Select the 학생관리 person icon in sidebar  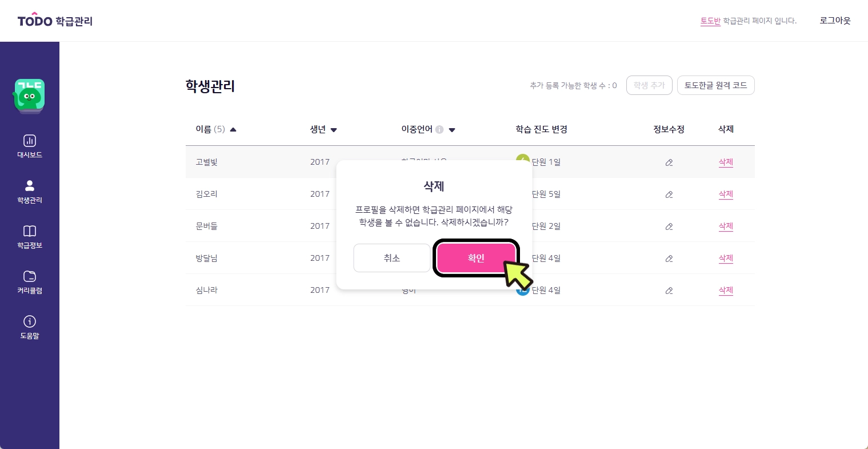pos(29,186)
